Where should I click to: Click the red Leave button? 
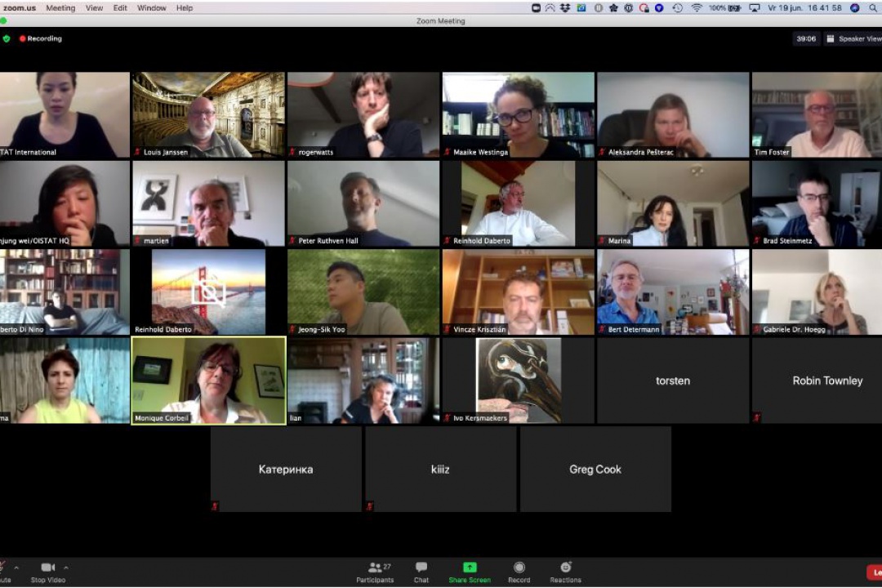(874, 572)
